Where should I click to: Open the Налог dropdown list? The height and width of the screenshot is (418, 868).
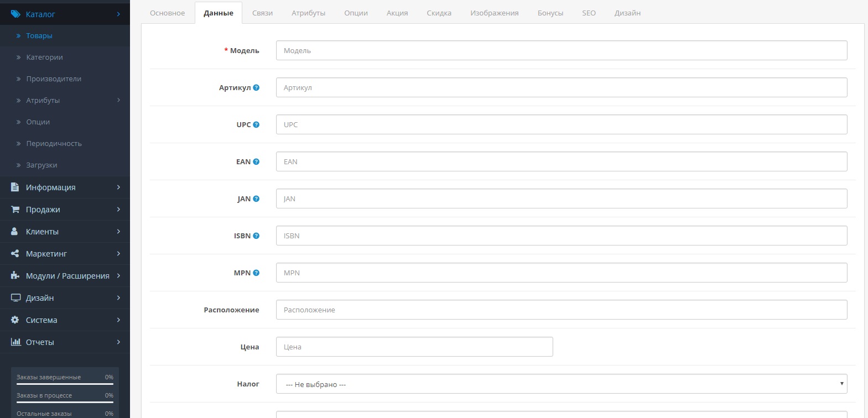click(x=561, y=384)
